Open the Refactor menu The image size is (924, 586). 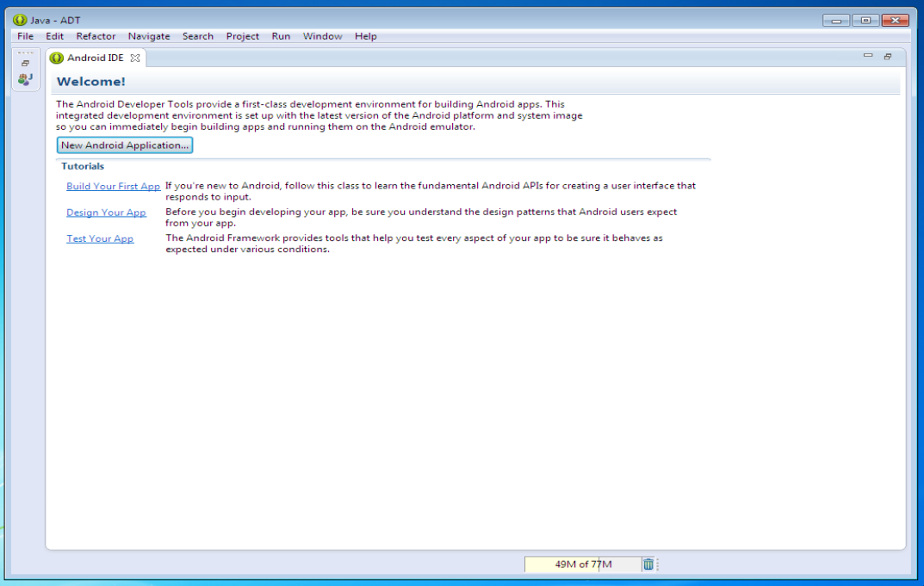pos(96,36)
